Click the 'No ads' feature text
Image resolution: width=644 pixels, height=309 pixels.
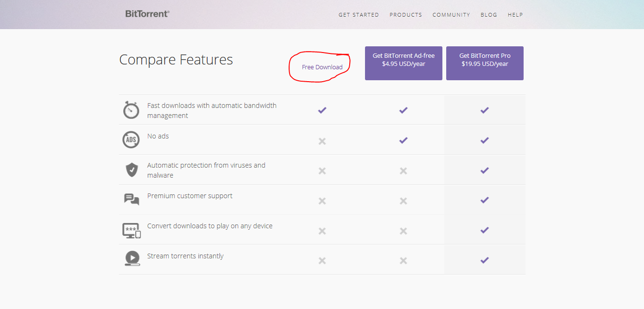(158, 136)
